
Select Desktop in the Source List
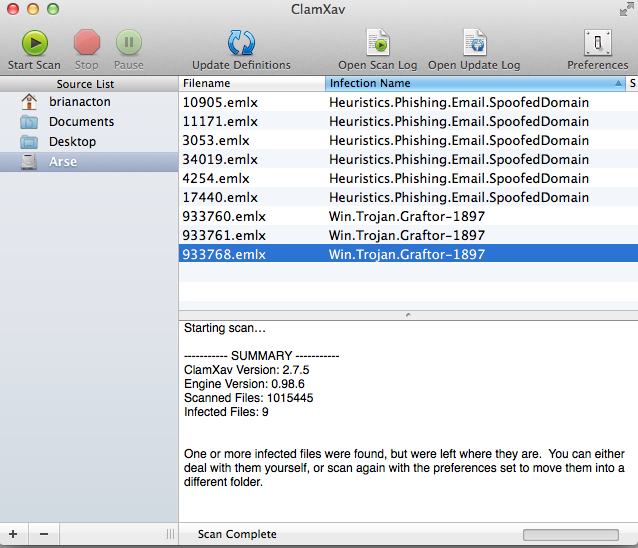72,142
